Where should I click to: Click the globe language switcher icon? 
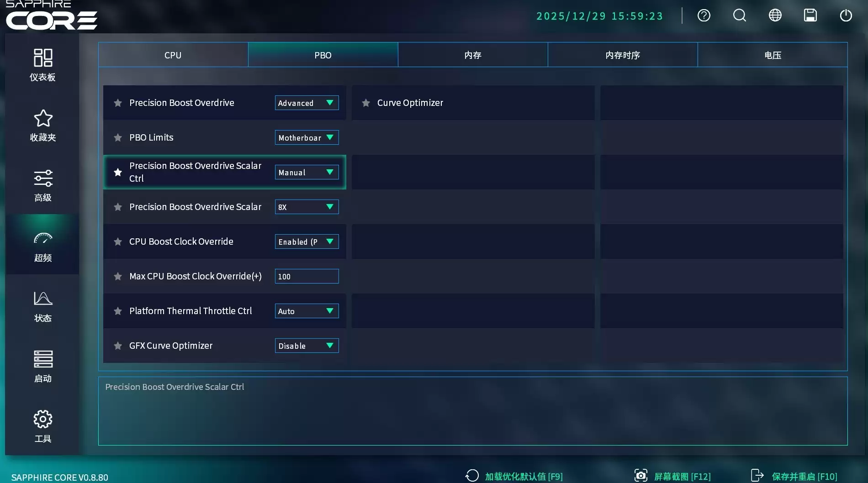click(x=775, y=15)
